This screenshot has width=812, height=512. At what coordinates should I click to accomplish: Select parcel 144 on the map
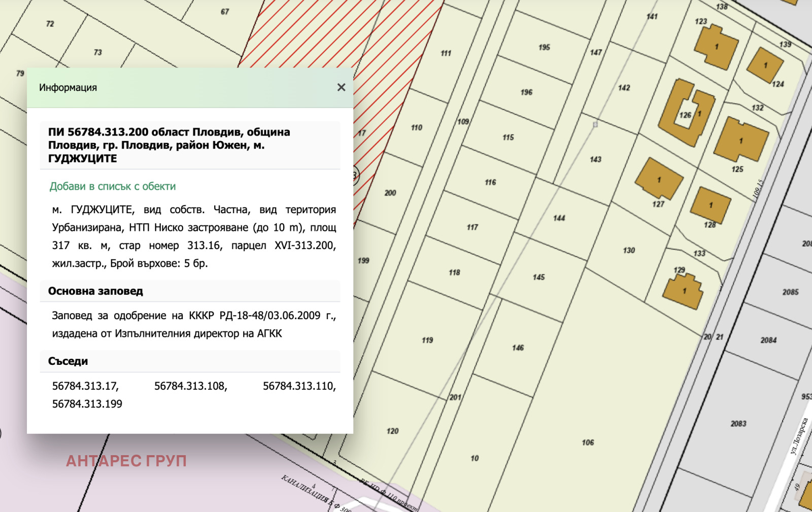pyautogui.click(x=559, y=218)
